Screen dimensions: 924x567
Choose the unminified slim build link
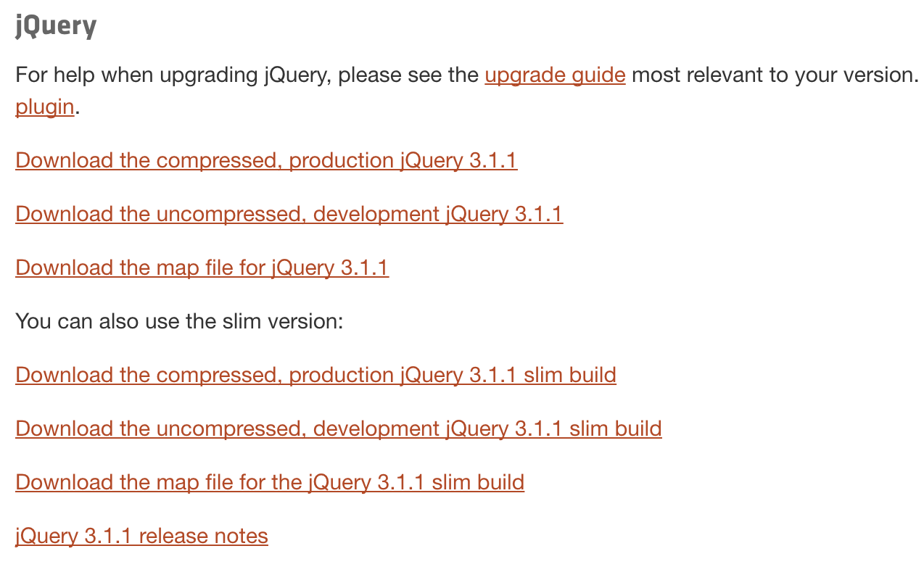pos(338,429)
